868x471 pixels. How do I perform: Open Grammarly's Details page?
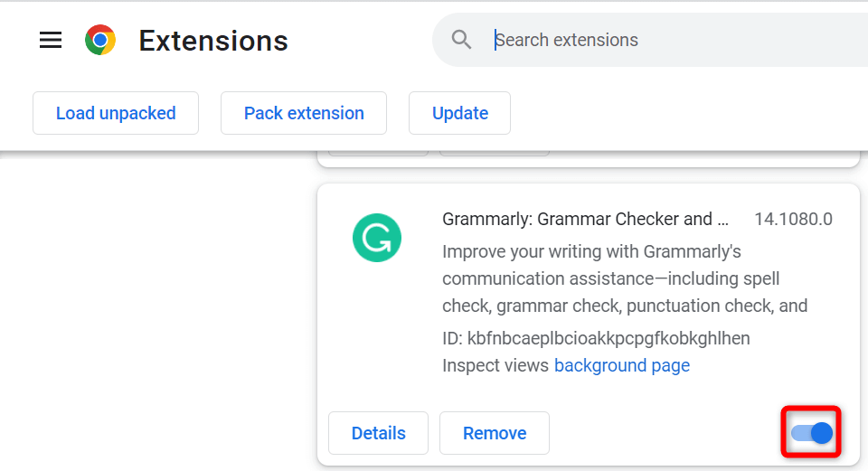coord(378,433)
